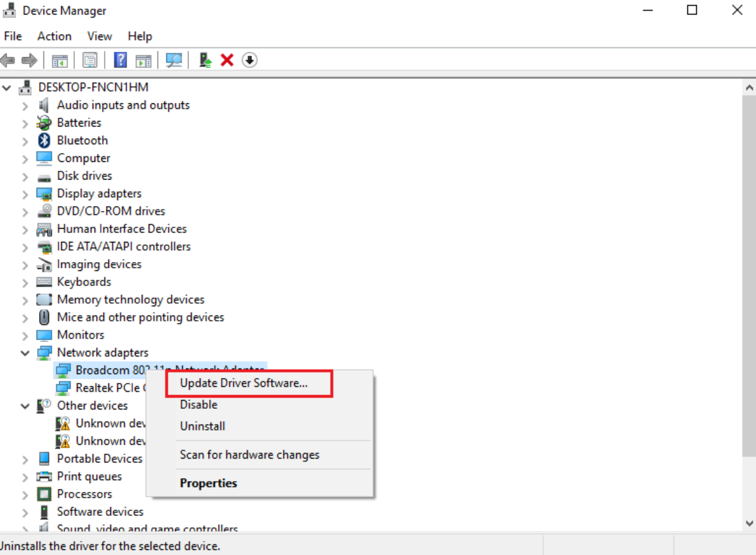Click the Forward arrow toolbar icon

(x=29, y=60)
